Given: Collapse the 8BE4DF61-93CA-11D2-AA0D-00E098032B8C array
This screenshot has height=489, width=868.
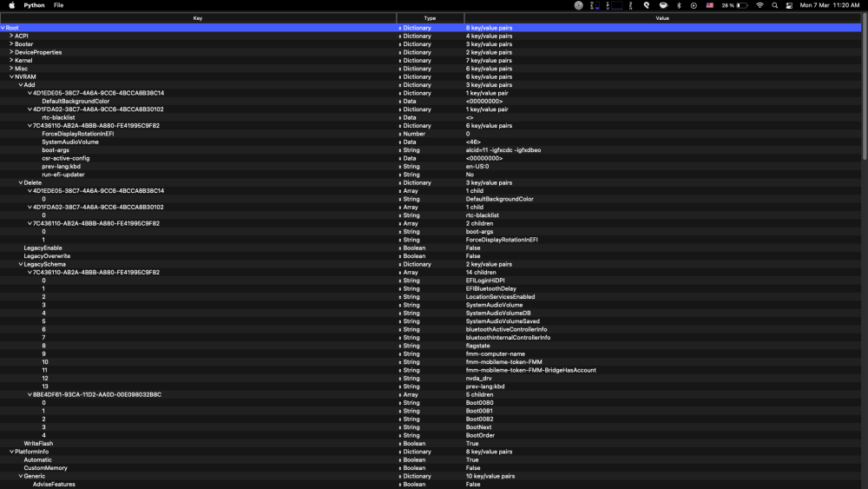Looking at the screenshot, I should point(30,395).
